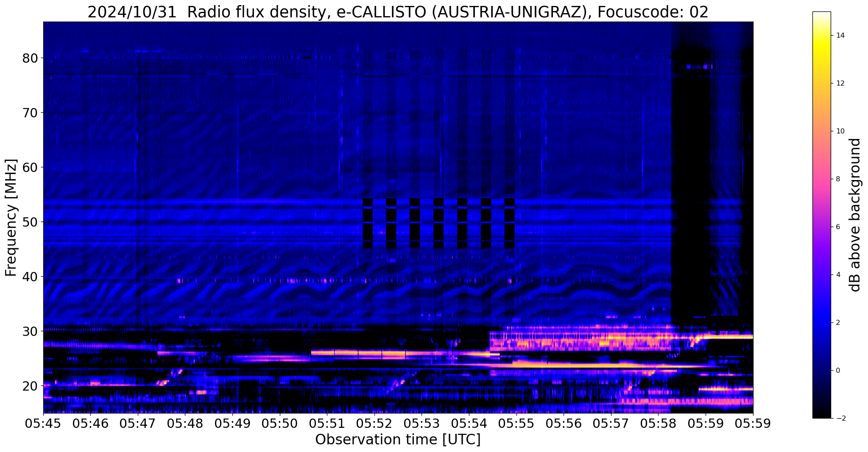
Task: Click the 05:45 time tick label
Action: pyautogui.click(x=43, y=423)
